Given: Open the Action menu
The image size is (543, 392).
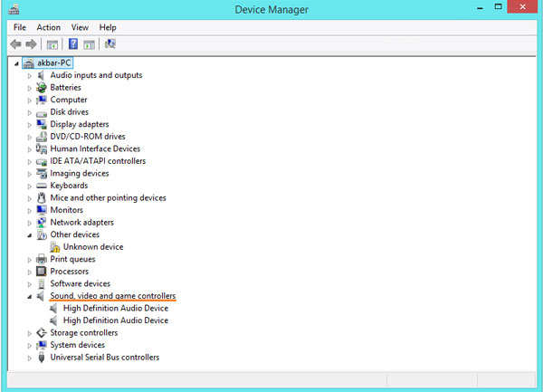Looking at the screenshot, I should pos(49,27).
